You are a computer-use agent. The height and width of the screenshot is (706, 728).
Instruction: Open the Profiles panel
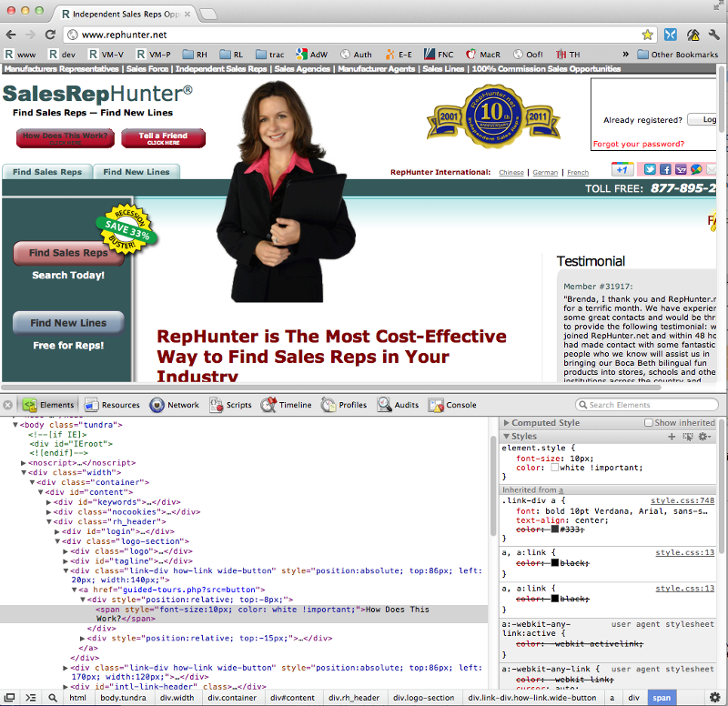344,405
